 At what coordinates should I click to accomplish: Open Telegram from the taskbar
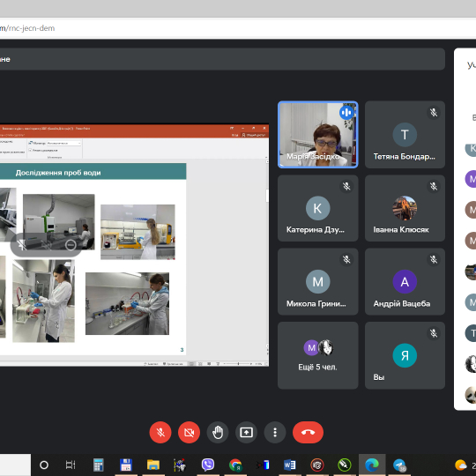[399, 465]
